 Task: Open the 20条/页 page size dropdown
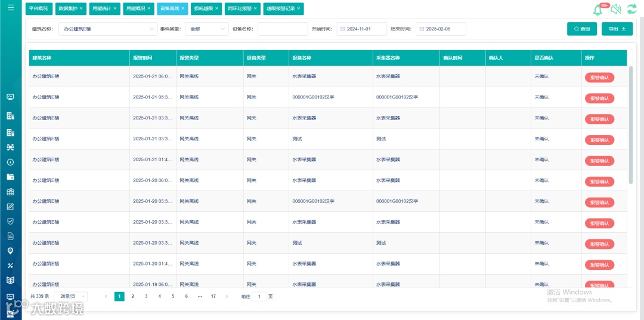(x=70, y=296)
